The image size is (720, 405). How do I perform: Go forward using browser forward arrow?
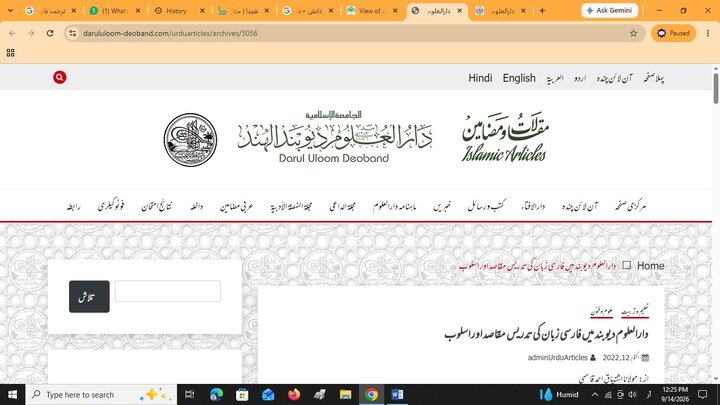(x=31, y=33)
